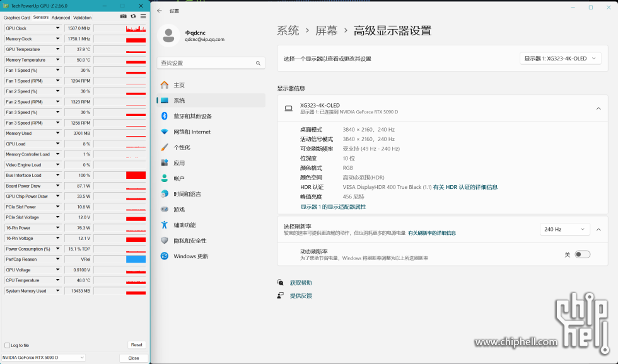Open Accounts (帐户) settings
The height and width of the screenshot is (364, 618).
point(211,178)
